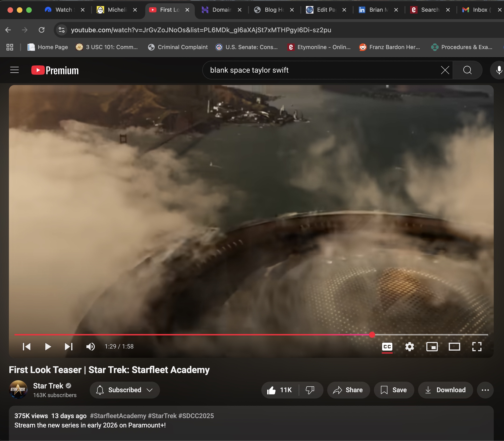The height and width of the screenshot is (441, 504).
Task: Run search with magnifier button
Action: click(467, 70)
